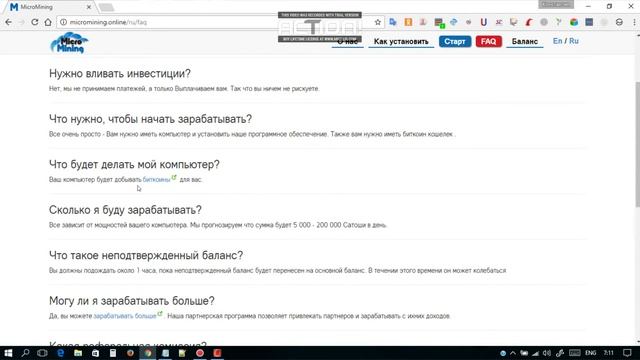This screenshot has height=360, width=640.
Task: Click the MicroMining logo
Action: point(69,43)
